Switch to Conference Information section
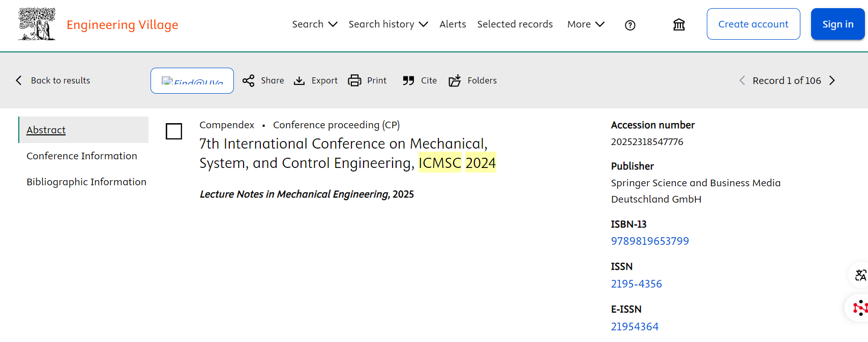The width and height of the screenshot is (868, 342). tap(82, 156)
